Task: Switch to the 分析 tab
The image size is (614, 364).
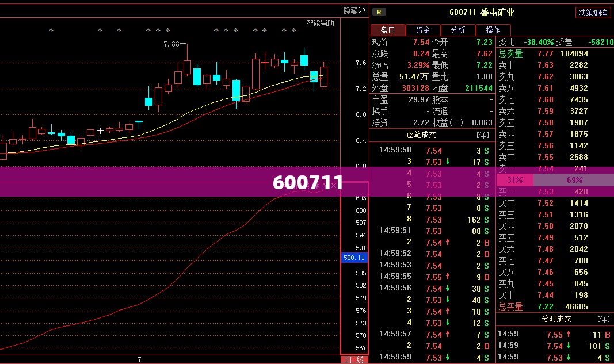Action: (x=457, y=30)
